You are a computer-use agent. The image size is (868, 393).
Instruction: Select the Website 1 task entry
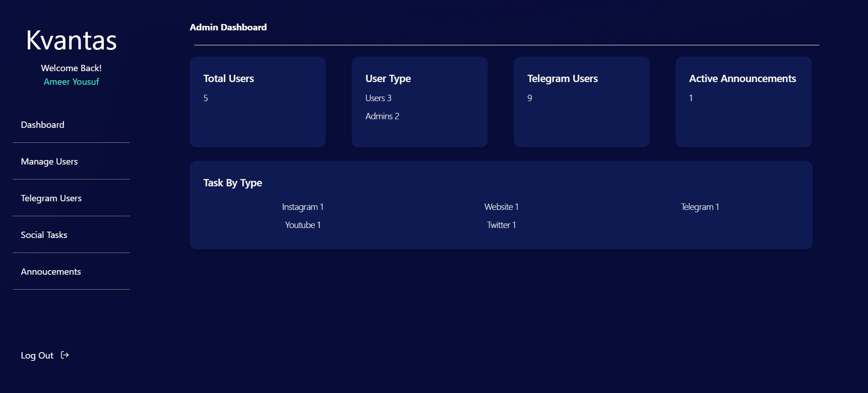[501, 207]
